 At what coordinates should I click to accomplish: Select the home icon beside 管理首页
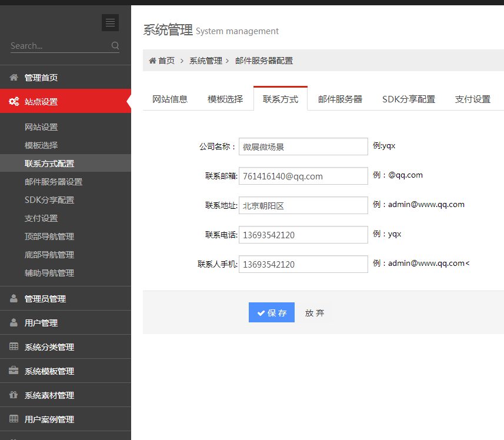[14, 76]
